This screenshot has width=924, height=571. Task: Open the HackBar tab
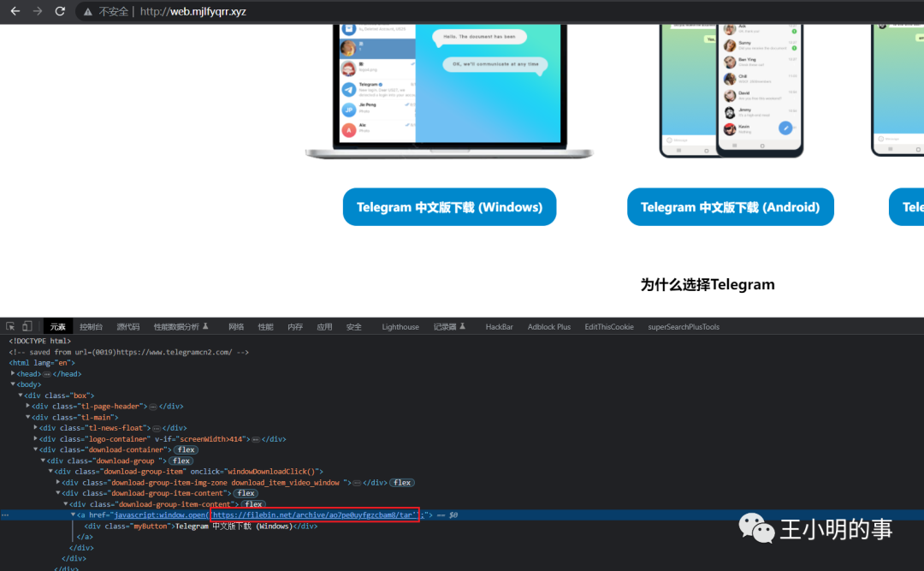click(499, 327)
